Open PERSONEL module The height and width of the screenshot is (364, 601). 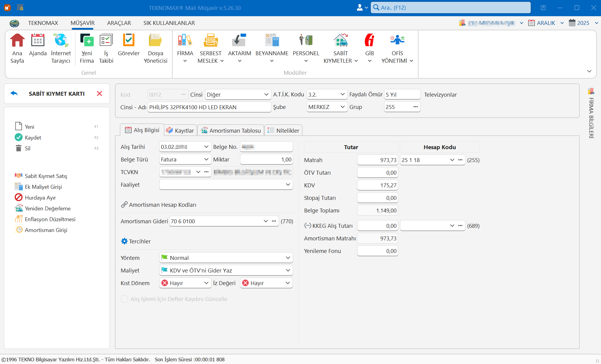point(306,49)
